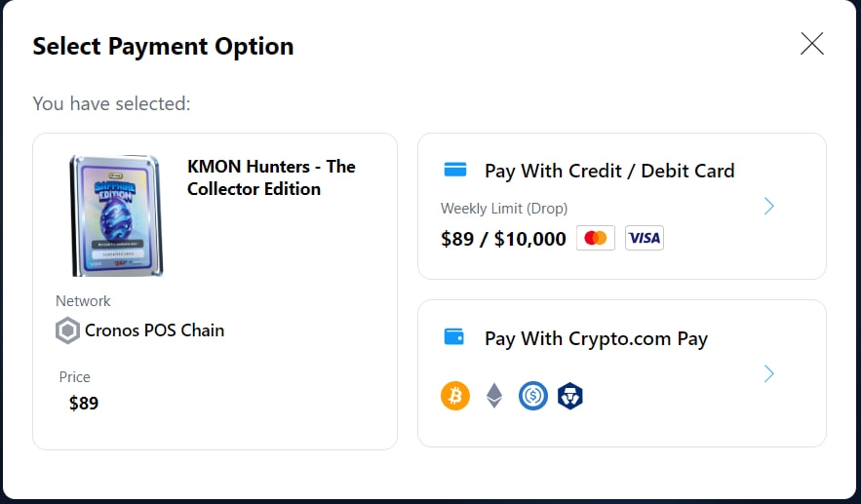Viewport: 861px width, 504px height.
Task: Click the blue wallet icon
Action: pos(454,337)
